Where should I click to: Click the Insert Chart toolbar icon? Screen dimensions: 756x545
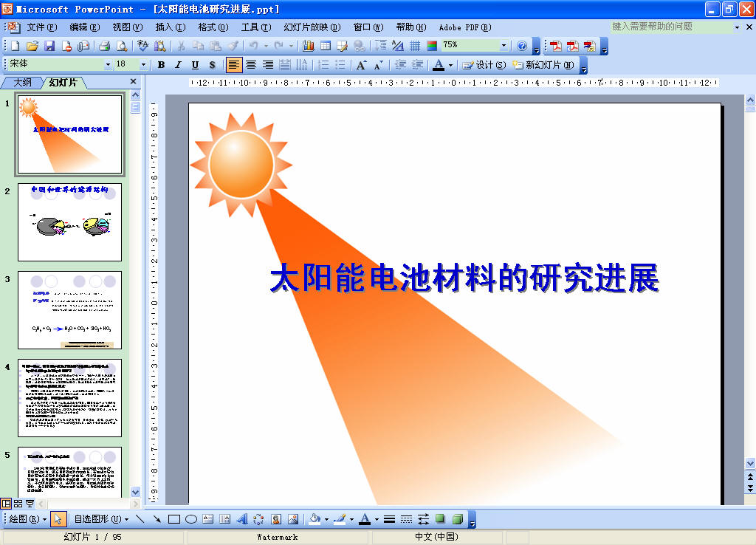[309, 46]
